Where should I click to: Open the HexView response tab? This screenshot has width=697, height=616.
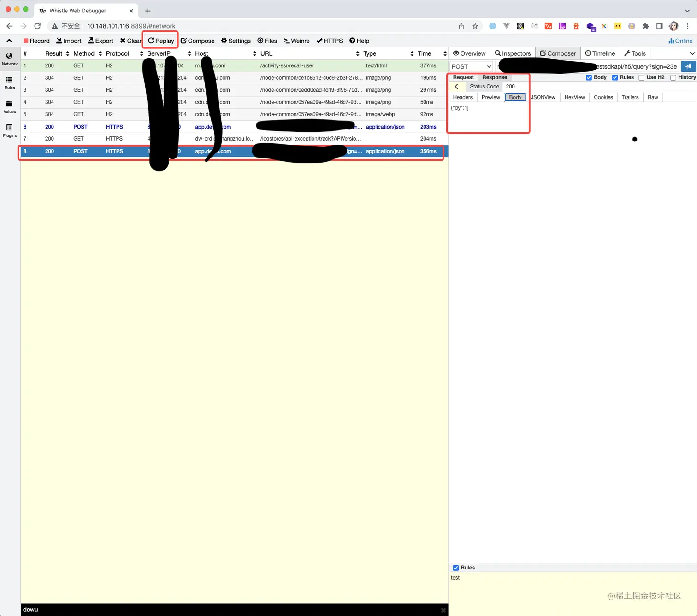574,97
